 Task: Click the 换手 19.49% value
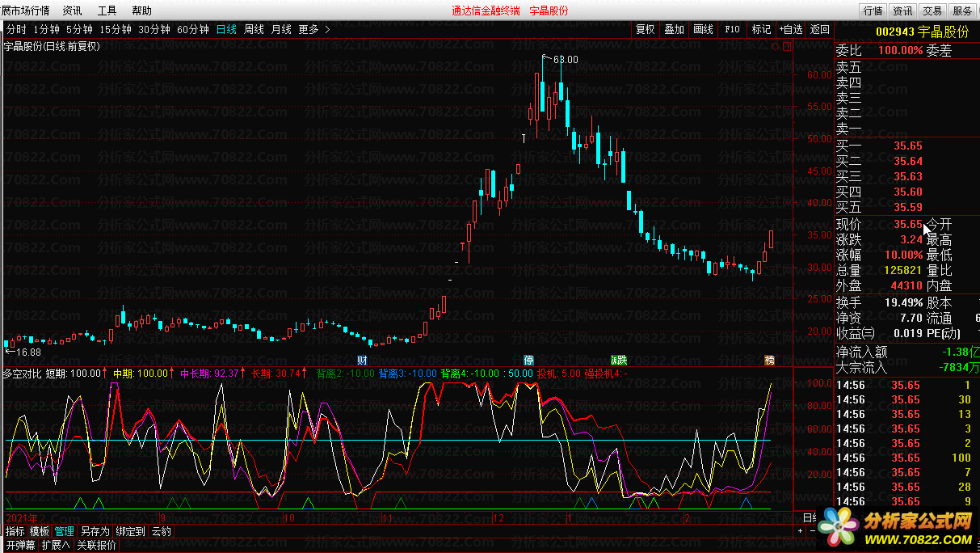point(903,302)
